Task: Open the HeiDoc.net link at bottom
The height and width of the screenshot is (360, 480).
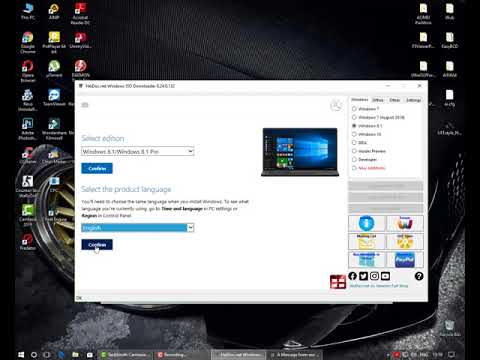Action: pyautogui.click(x=379, y=286)
